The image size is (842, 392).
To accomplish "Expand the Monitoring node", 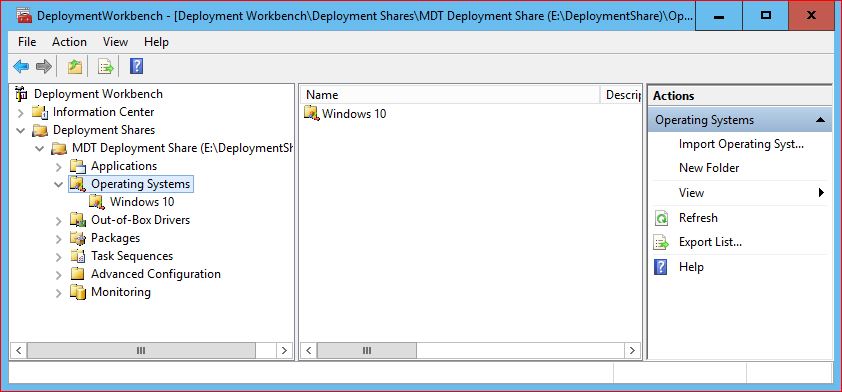I will pos(59,293).
